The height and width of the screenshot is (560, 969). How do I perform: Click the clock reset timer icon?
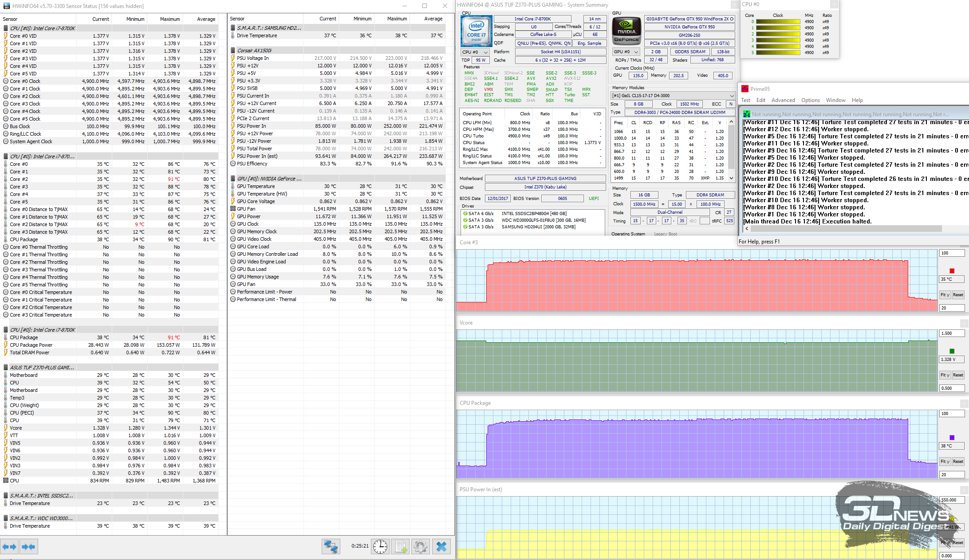click(x=380, y=547)
